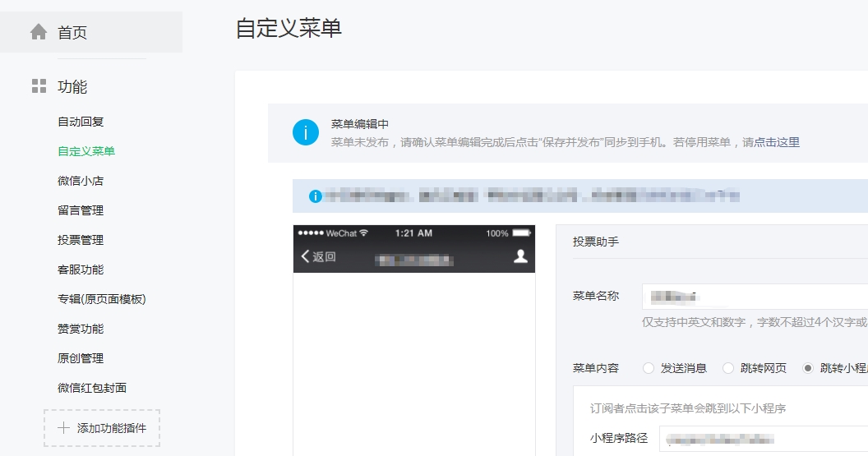This screenshot has height=456, width=868.
Task: Click the 菜单名称 input field
Action: point(755,297)
